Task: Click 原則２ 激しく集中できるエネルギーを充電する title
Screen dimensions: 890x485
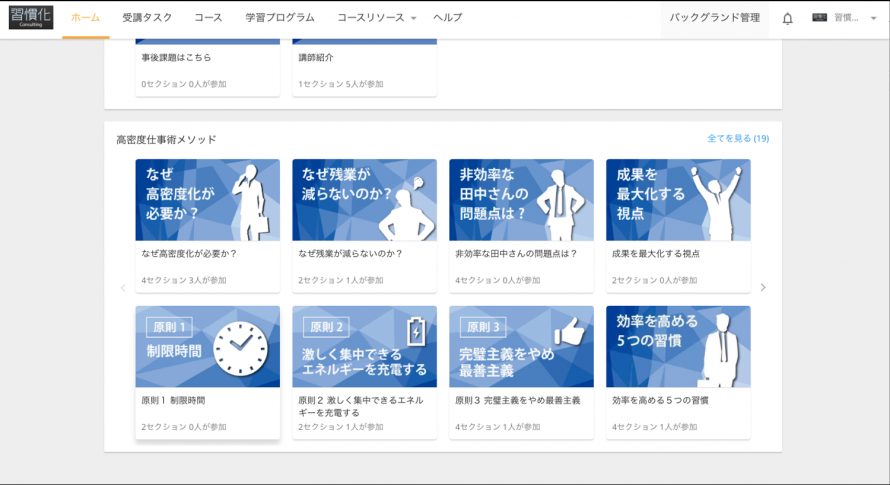Action: (x=361, y=407)
